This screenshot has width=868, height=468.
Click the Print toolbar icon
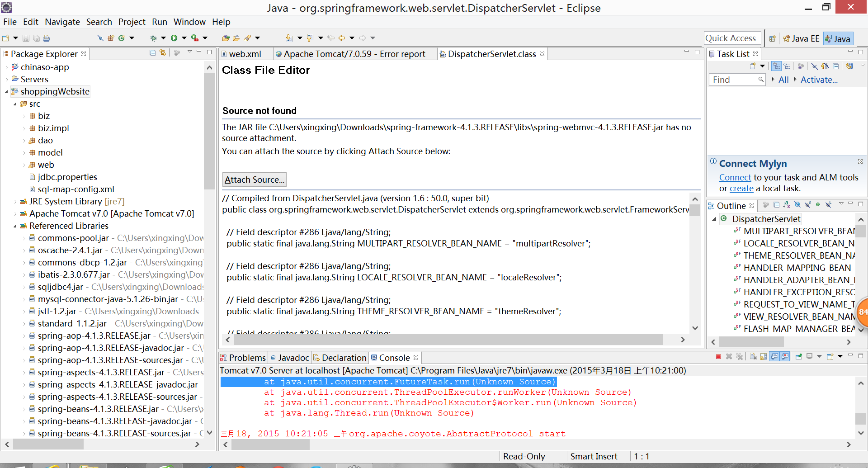46,38
